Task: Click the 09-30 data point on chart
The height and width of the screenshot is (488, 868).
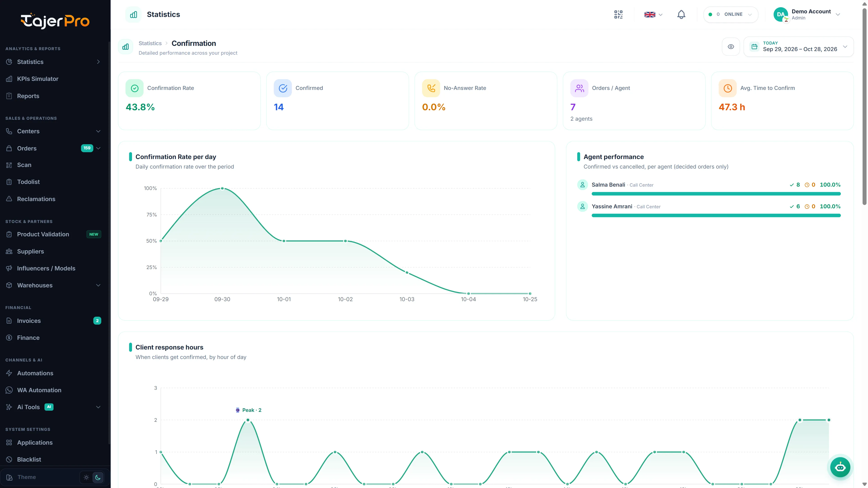Action: [222, 188]
